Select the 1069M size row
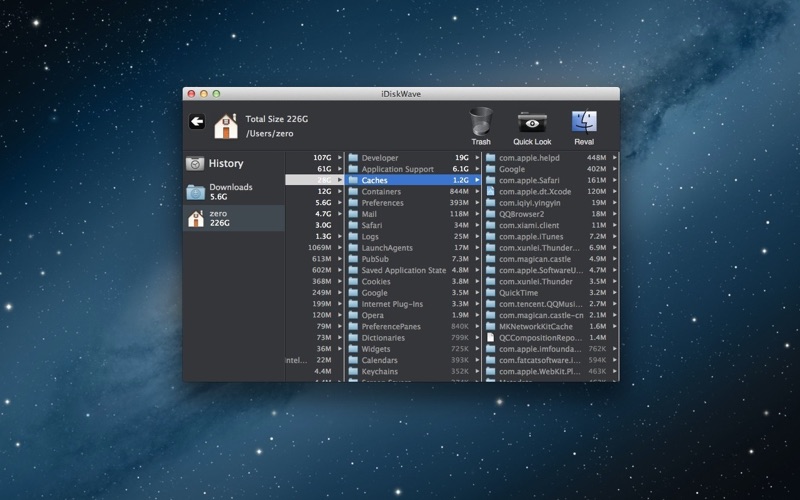800x500 pixels. coord(314,247)
